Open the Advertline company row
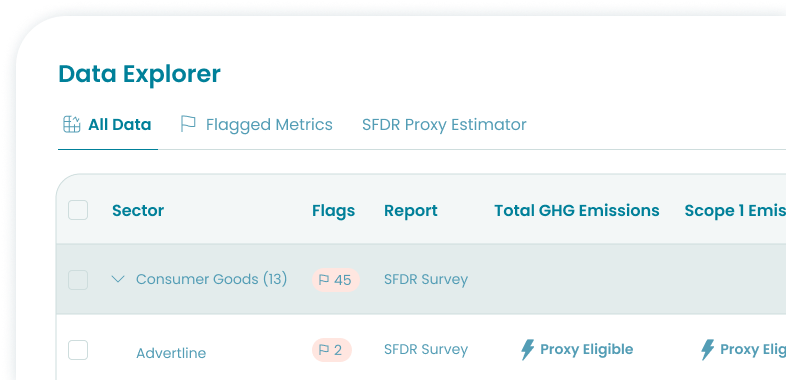 171,353
